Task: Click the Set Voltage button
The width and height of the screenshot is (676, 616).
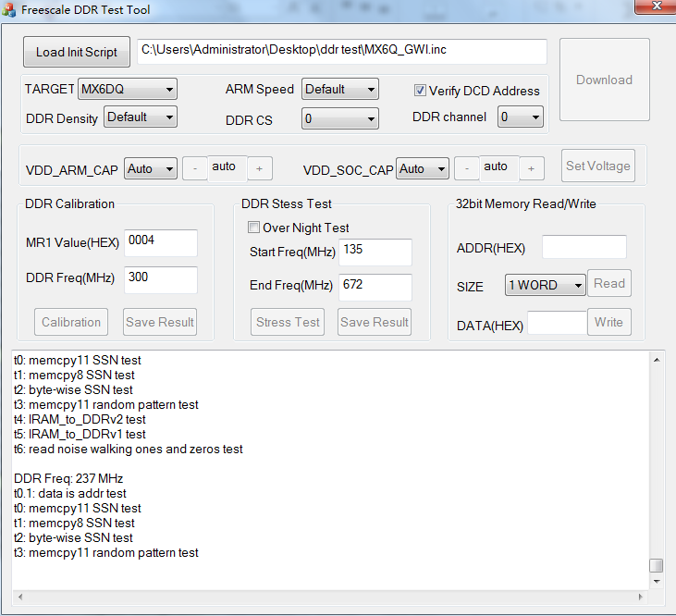Action: point(598,166)
